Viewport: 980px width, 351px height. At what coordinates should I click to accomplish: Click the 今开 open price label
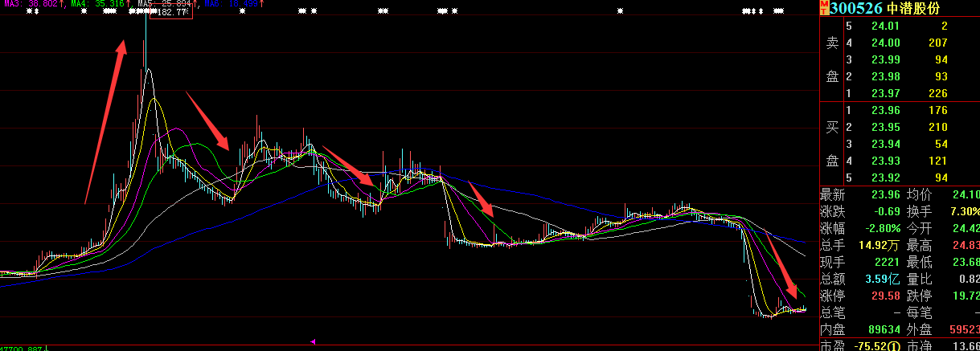pyautogui.click(x=919, y=228)
